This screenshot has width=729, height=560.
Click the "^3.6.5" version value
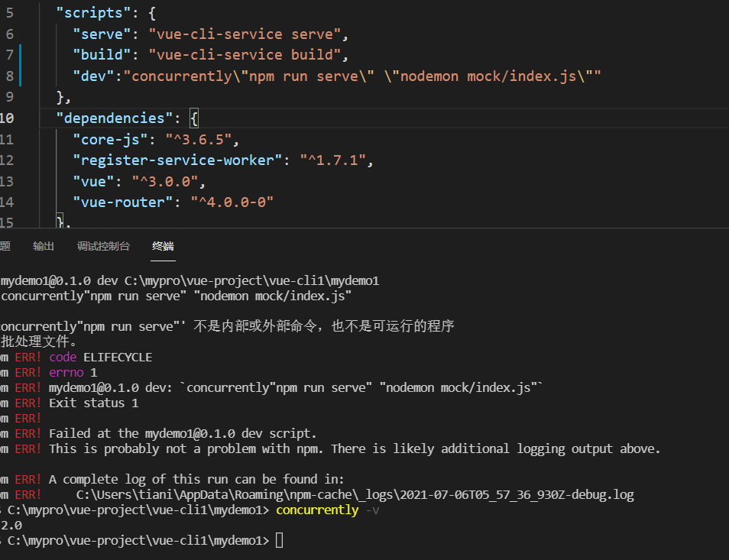[x=199, y=139]
